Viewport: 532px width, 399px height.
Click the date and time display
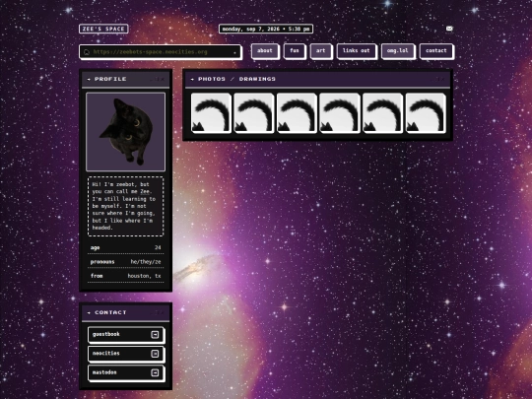point(266,29)
